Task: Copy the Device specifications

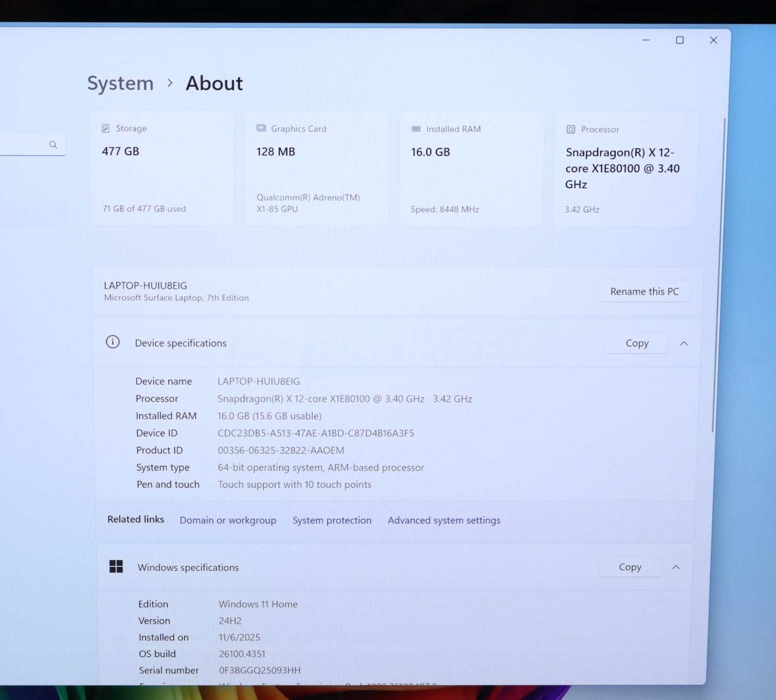Action: 636,343
